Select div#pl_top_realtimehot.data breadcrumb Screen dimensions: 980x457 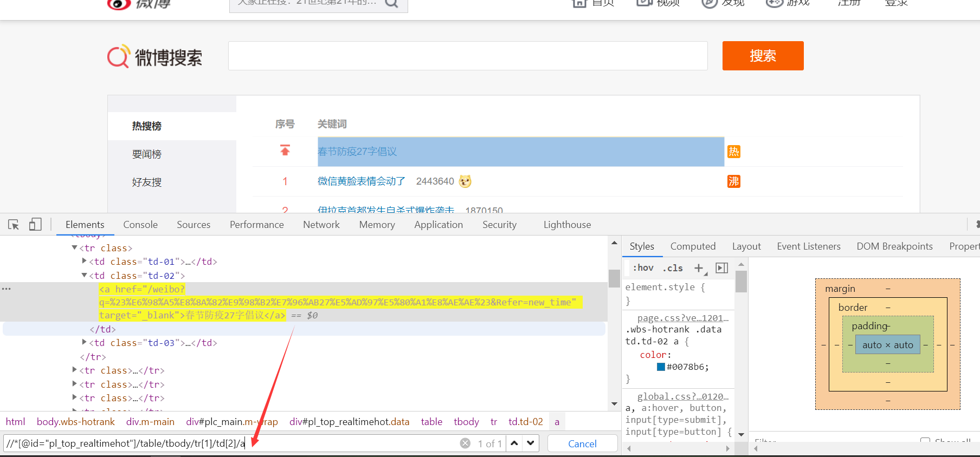point(350,422)
